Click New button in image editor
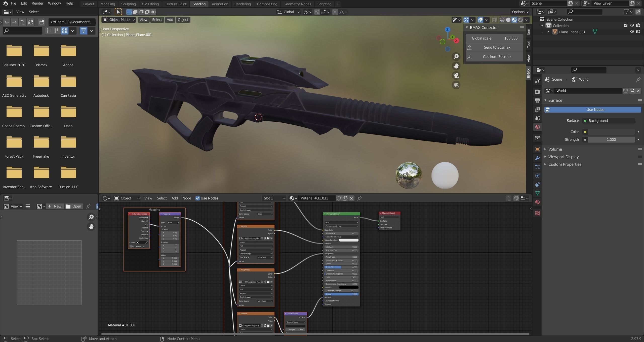Image resolution: width=644 pixels, height=342 pixels. (x=55, y=206)
